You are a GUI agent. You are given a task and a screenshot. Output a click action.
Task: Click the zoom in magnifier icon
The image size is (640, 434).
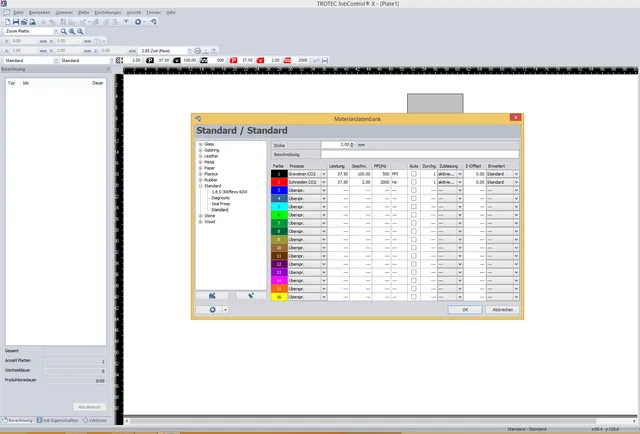coord(72,31)
